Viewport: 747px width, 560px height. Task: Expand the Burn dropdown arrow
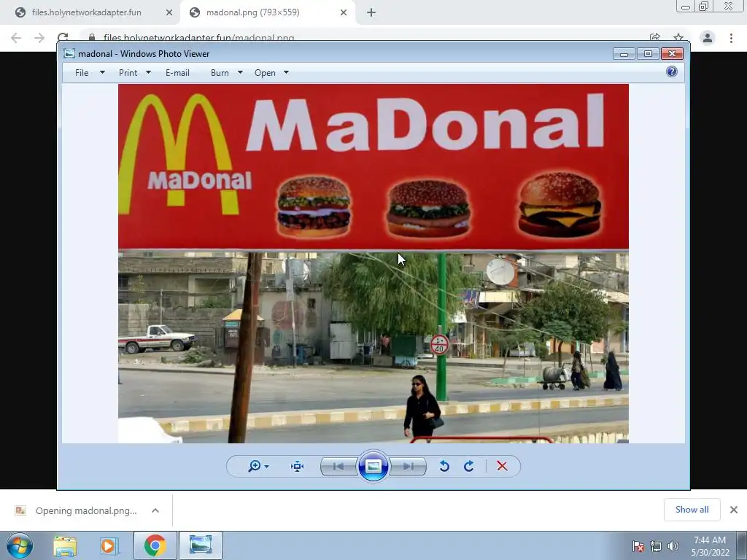[240, 72]
